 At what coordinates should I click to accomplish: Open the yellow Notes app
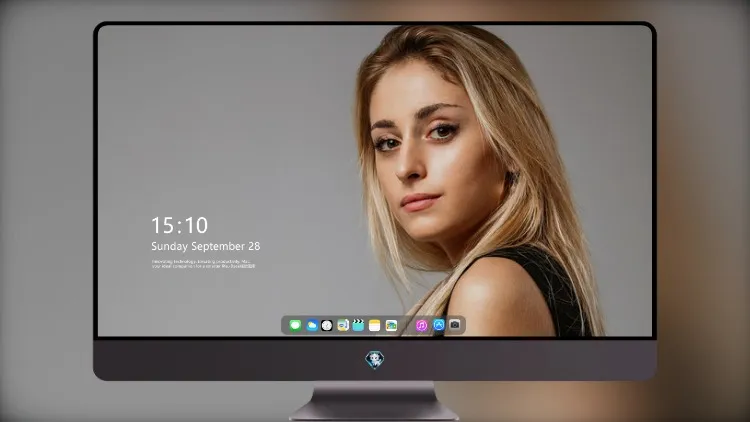click(375, 325)
